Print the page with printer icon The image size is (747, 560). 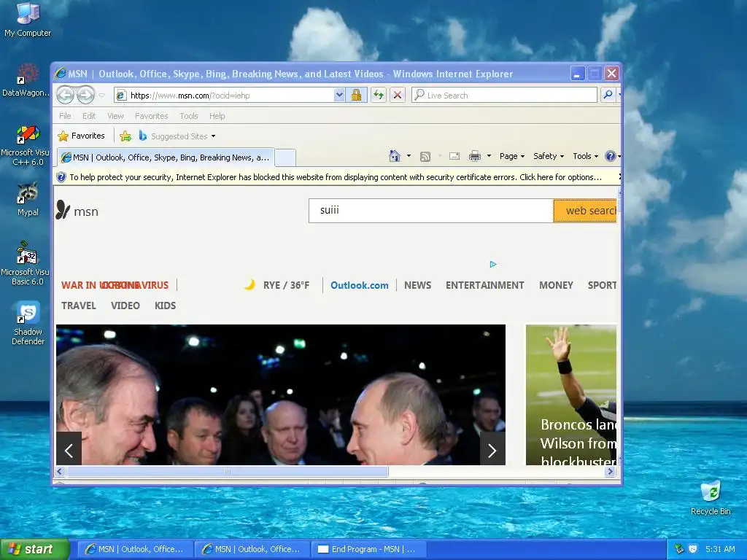coord(474,156)
